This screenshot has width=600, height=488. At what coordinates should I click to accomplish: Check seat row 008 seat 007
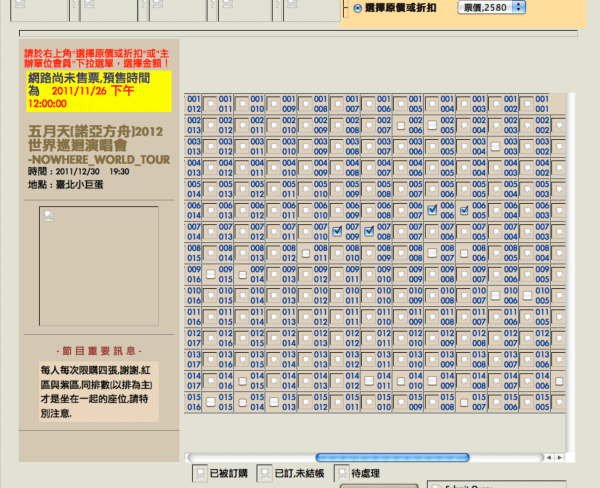[x=432, y=253]
